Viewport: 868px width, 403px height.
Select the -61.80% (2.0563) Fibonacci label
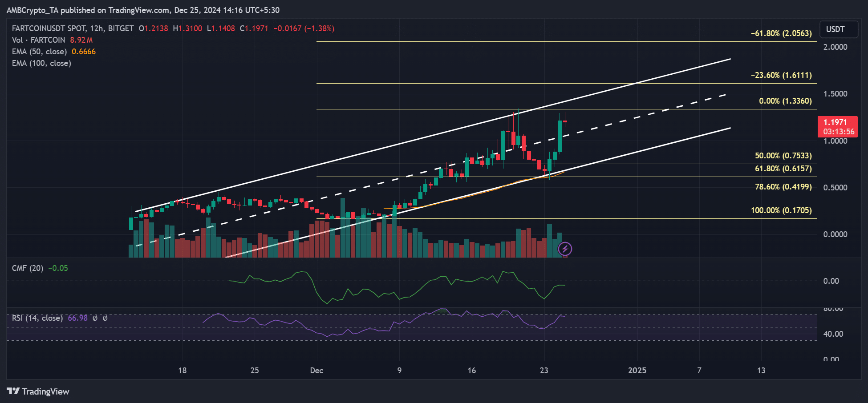781,33
